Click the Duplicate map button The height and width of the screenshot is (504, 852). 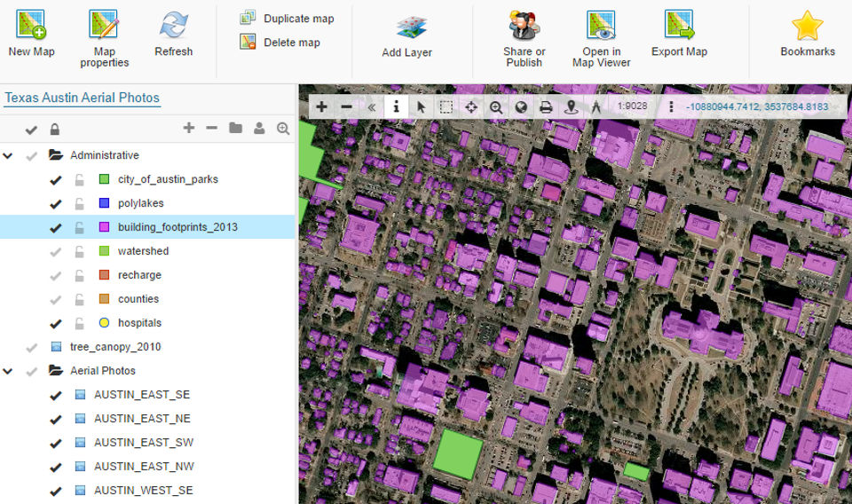coord(298,18)
